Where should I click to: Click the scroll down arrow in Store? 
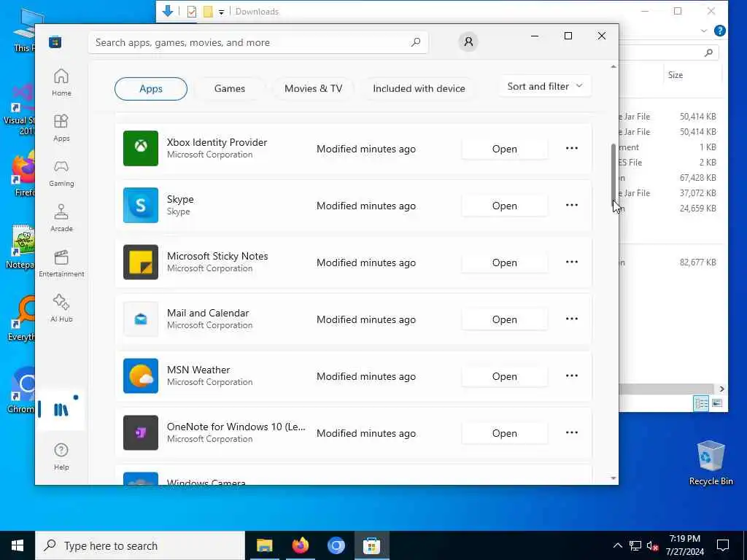pyautogui.click(x=614, y=478)
